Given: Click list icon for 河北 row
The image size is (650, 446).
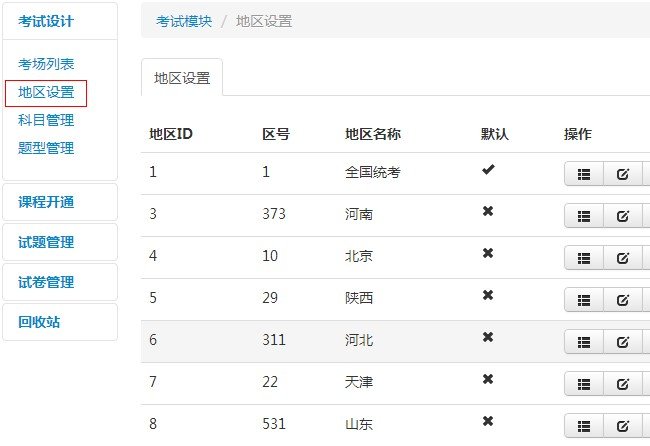Looking at the screenshot, I should [x=584, y=342].
